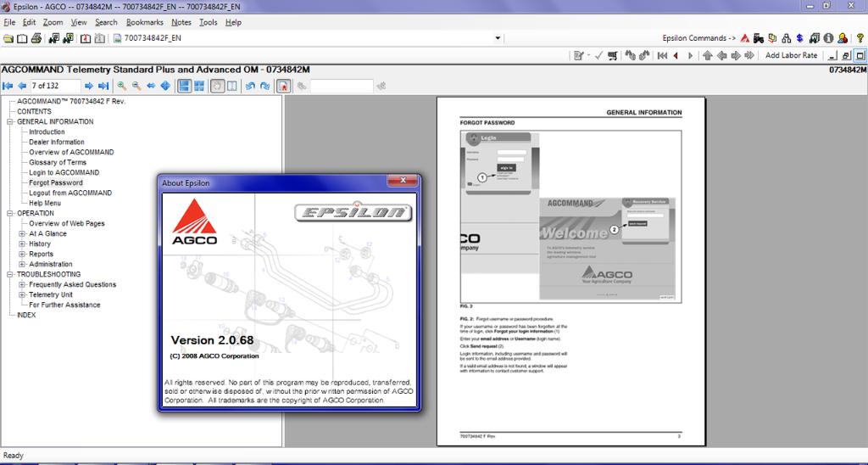868x465 pixels.
Task: Expand the Telemetry Unit node
Action: point(22,294)
